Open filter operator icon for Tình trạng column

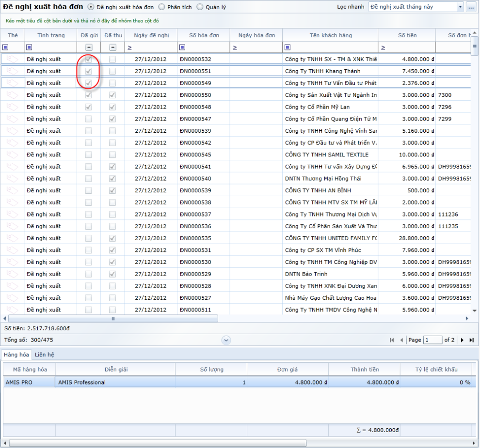click(x=29, y=47)
